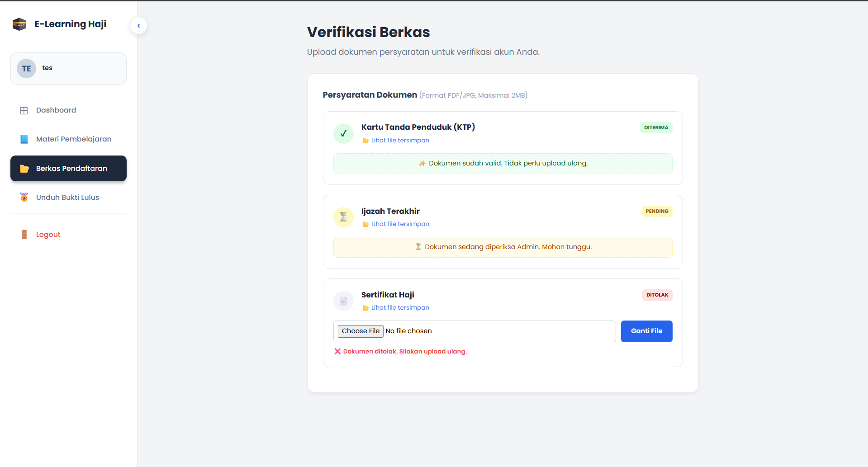Click the Berkas Pendaftaran folder icon

24,169
